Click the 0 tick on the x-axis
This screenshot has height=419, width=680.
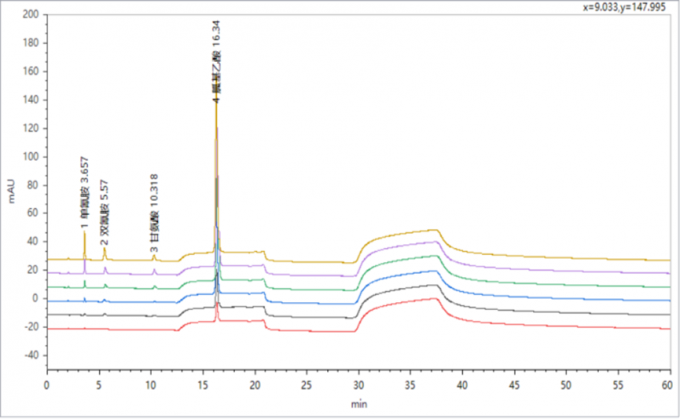pos(47,384)
